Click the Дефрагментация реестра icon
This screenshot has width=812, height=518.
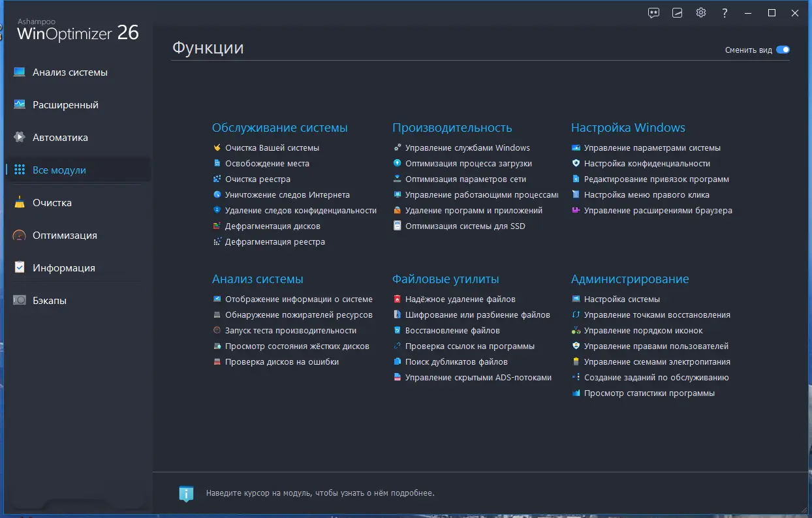click(217, 241)
